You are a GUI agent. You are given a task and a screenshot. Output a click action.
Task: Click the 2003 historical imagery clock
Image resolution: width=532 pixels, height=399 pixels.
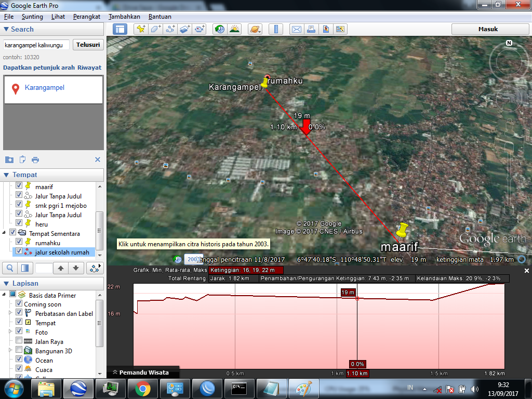point(178,259)
